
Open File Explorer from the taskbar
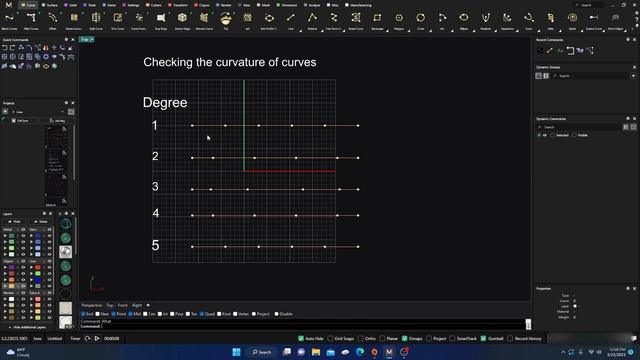pyautogui.click(x=316, y=352)
